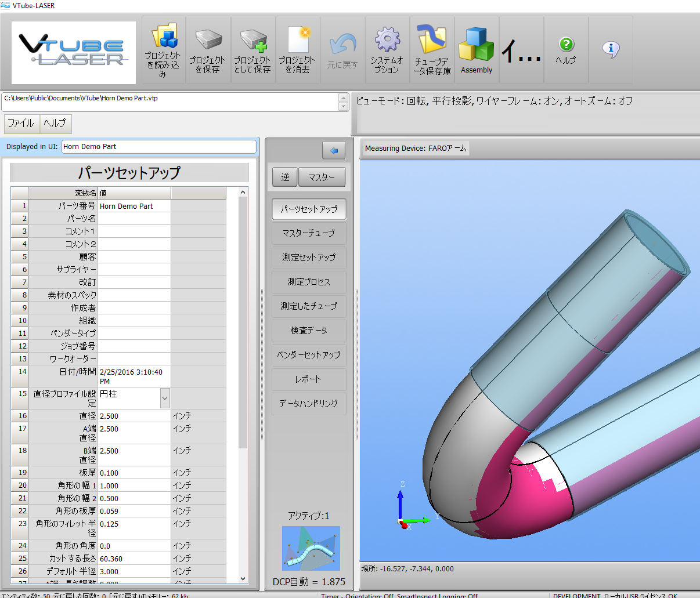Image resolution: width=700 pixels, height=598 pixels.
Task: Click the blue info bubble icon
Action: pos(611,49)
